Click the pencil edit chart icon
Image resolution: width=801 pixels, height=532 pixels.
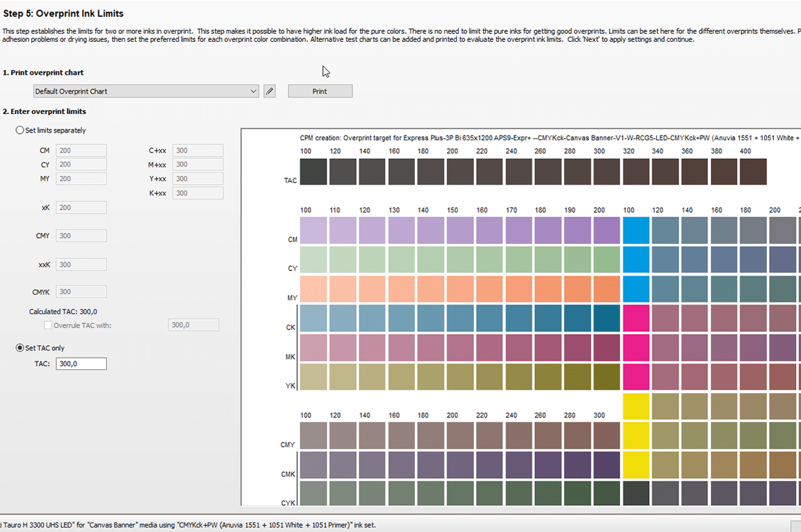tap(270, 91)
